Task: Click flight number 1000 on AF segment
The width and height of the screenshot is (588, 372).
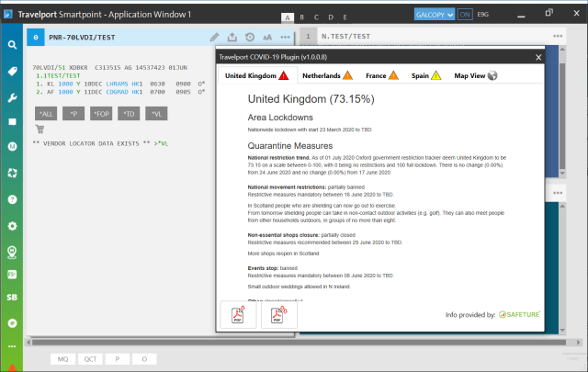Action: (65, 92)
